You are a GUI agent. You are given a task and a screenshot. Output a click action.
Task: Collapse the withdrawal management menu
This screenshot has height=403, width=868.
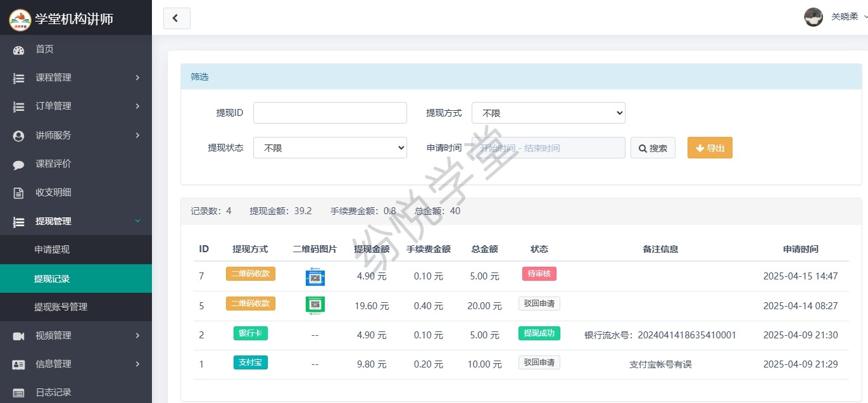[x=76, y=221]
